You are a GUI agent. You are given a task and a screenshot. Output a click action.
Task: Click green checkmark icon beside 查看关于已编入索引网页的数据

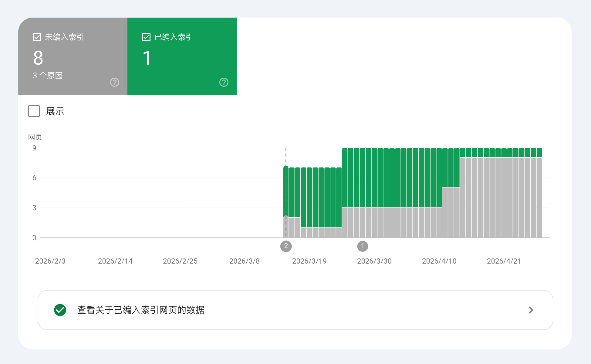[60, 310]
